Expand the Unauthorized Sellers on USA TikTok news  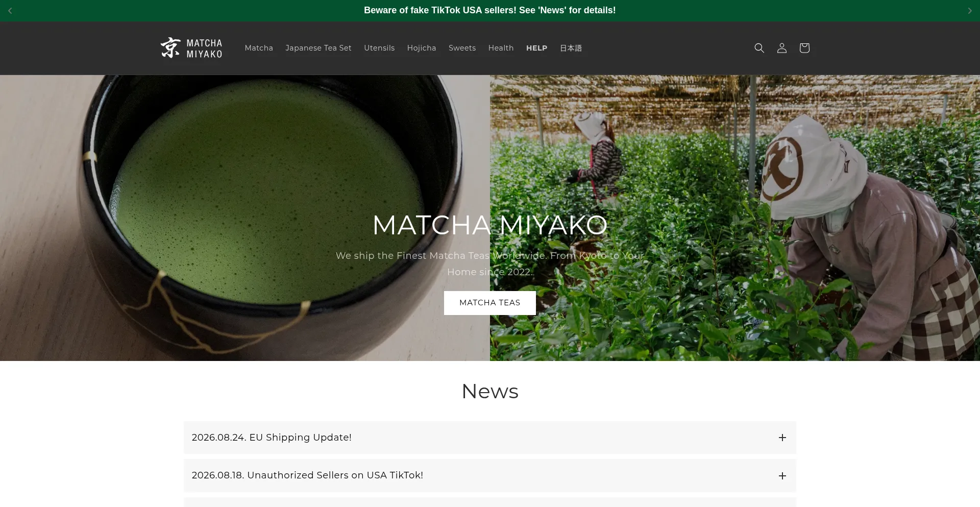click(489, 475)
